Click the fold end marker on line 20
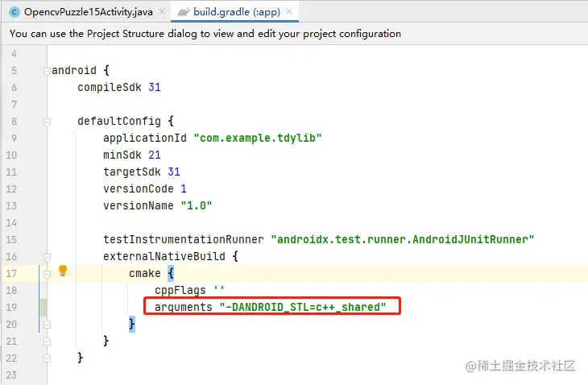Viewport: 588px width, 385px height. coord(47,325)
